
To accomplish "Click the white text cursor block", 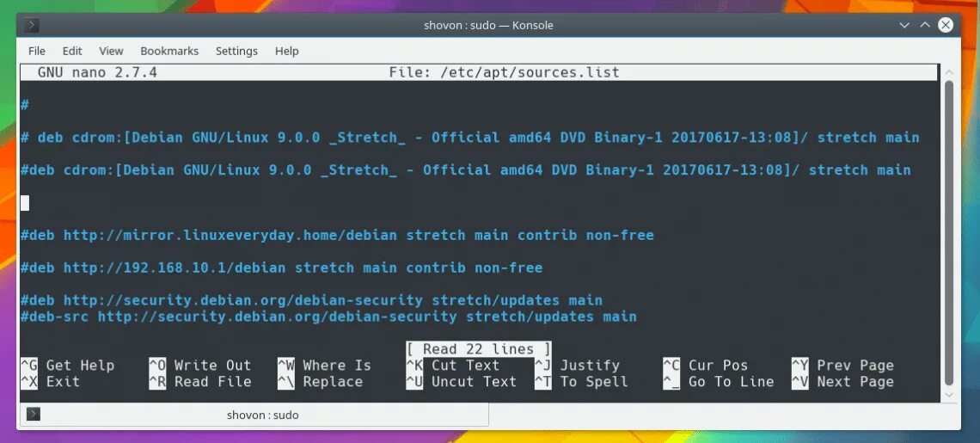I will click(x=24, y=203).
